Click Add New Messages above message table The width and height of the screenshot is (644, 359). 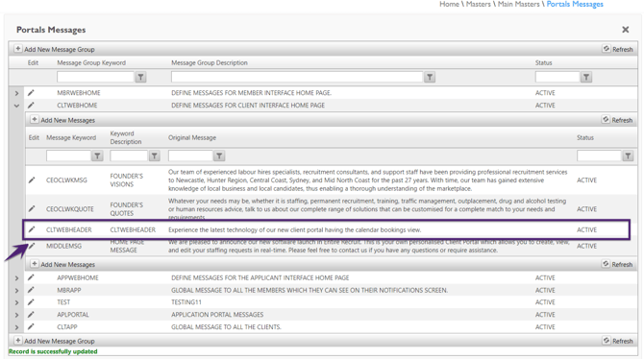click(x=62, y=120)
